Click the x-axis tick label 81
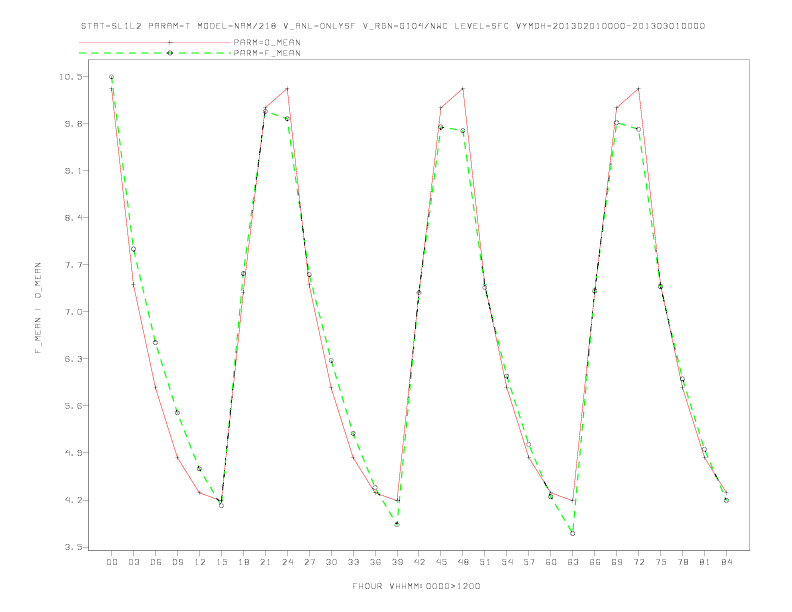Viewport: 792px width, 612px height. [x=705, y=562]
